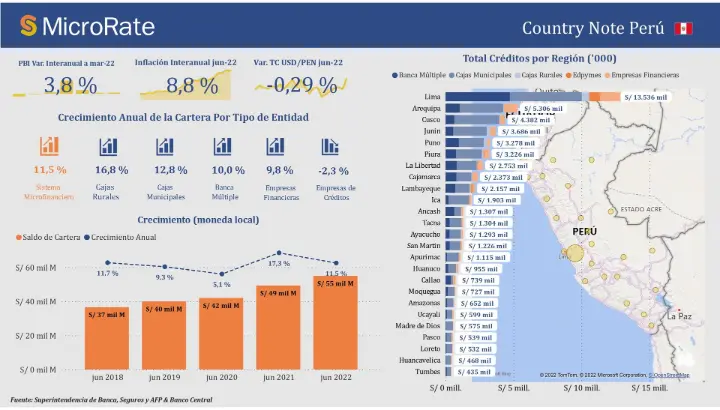
Task: Click the jun 2022 orange bar
Action: pos(335,322)
